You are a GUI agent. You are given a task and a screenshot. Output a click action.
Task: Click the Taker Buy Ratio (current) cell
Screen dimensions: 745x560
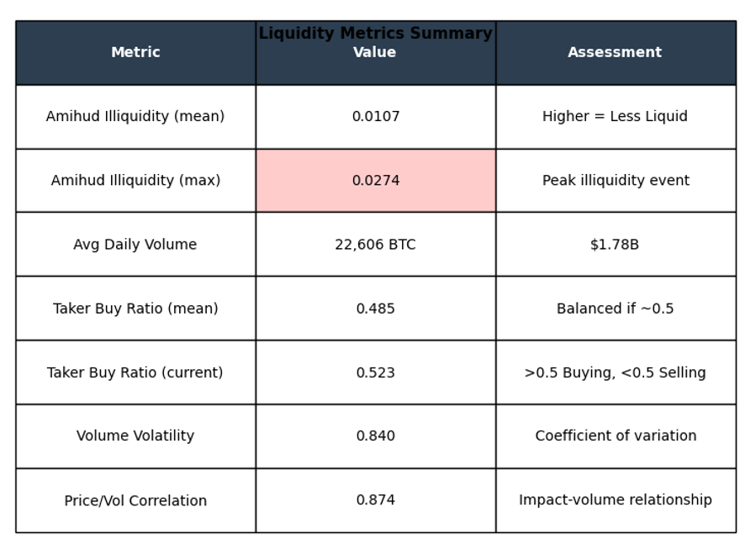point(135,372)
